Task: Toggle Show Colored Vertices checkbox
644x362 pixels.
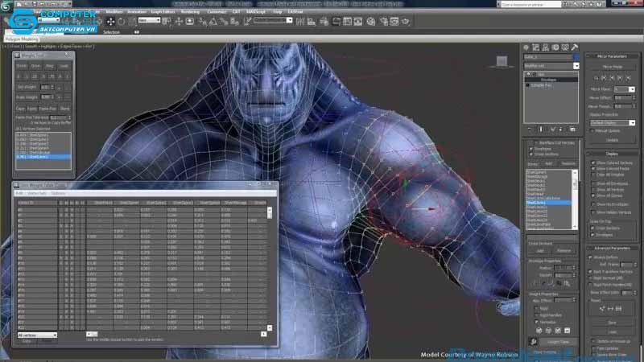Action: coord(593,162)
